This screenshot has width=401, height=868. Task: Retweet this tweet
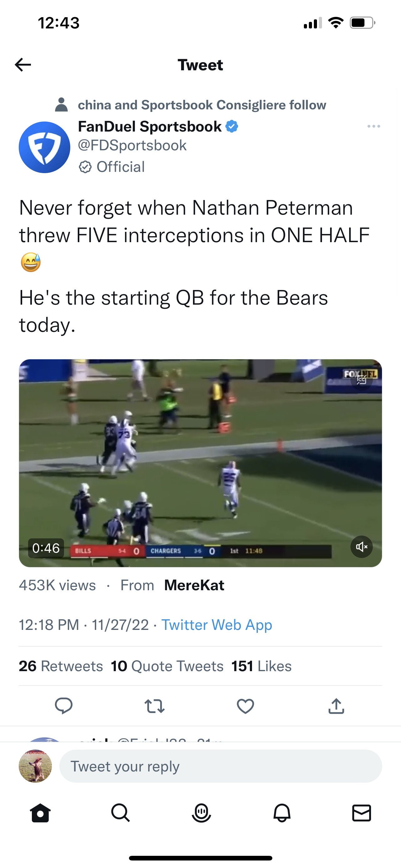point(155,706)
